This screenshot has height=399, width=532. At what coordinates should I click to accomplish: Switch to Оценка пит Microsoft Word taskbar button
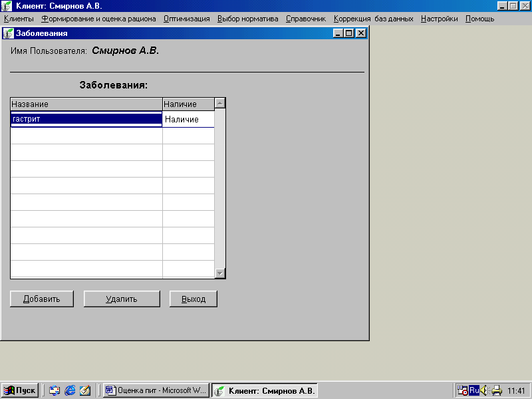click(x=156, y=390)
